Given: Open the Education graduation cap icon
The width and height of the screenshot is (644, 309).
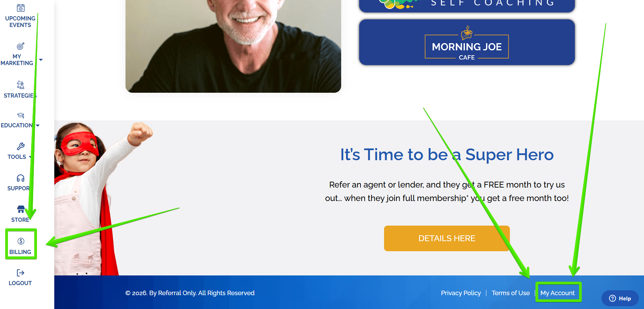Looking at the screenshot, I should tap(21, 115).
